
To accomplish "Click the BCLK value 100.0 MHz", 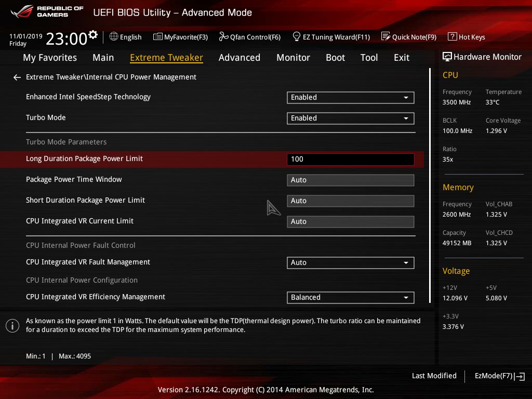I will pyautogui.click(x=457, y=130).
